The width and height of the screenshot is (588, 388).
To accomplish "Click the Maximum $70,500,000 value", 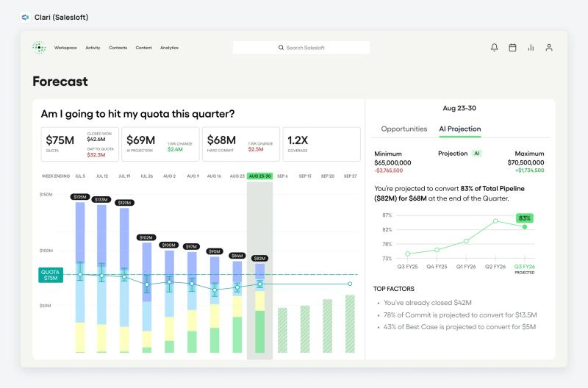I will tap(526, 162).
